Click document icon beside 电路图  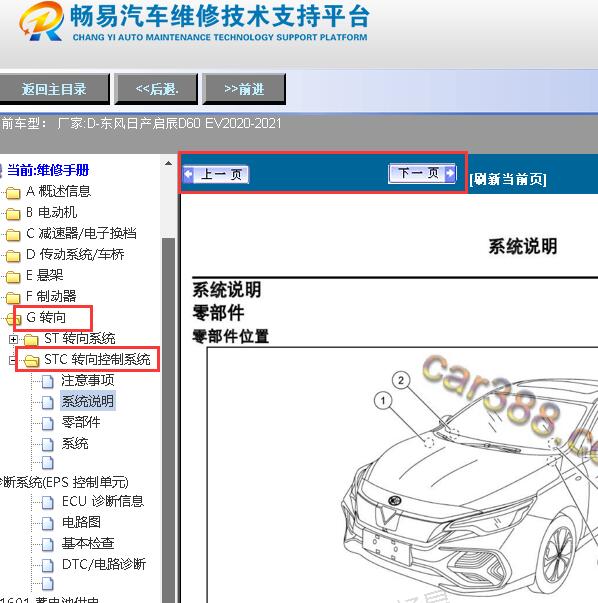(48, 523)
